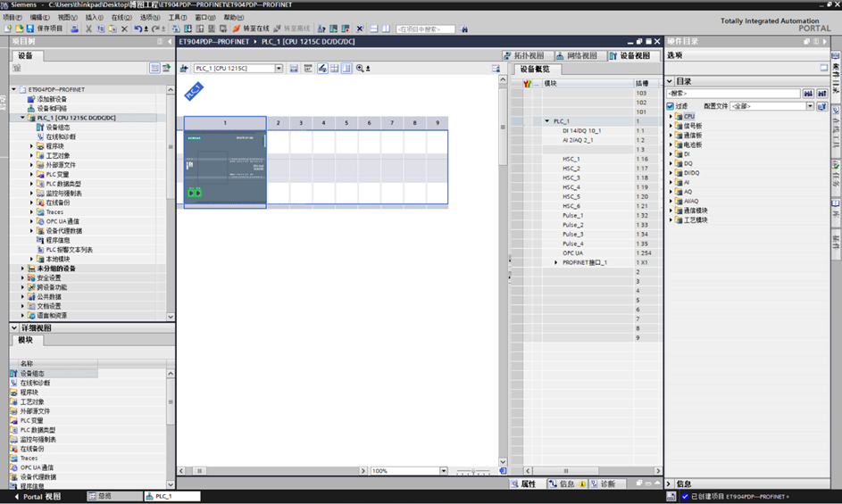
Task: Click the zoom magnifier in device view toolbar
Action: (360, 68)
